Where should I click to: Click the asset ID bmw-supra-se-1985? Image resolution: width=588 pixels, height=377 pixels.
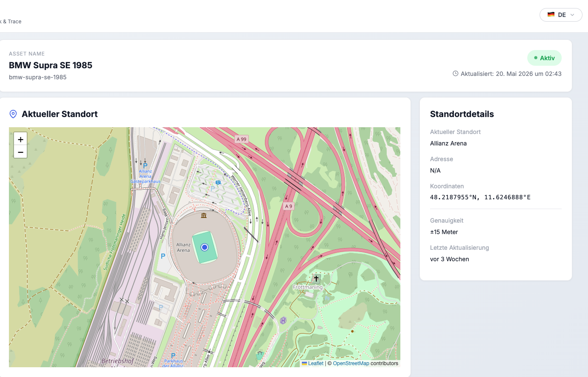click(38, 77)
